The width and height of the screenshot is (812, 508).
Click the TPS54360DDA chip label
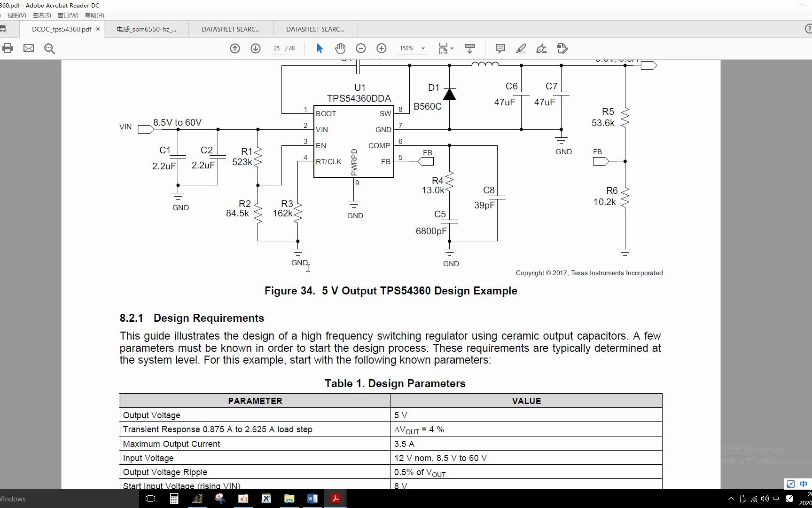point(359,98)
